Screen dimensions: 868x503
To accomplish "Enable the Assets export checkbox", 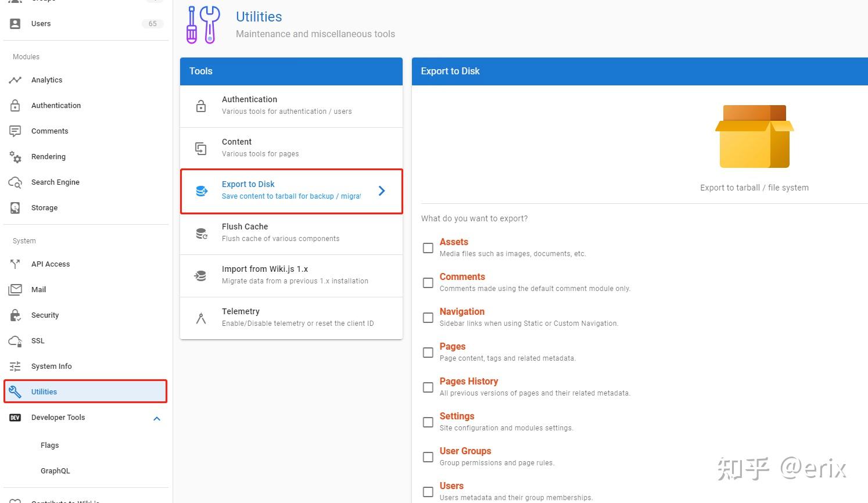I will [428, 248].
